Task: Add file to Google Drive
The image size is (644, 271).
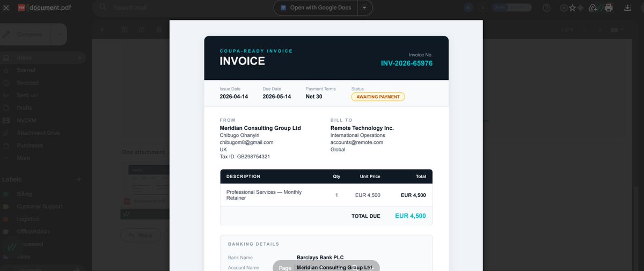Action: (593, 8)
